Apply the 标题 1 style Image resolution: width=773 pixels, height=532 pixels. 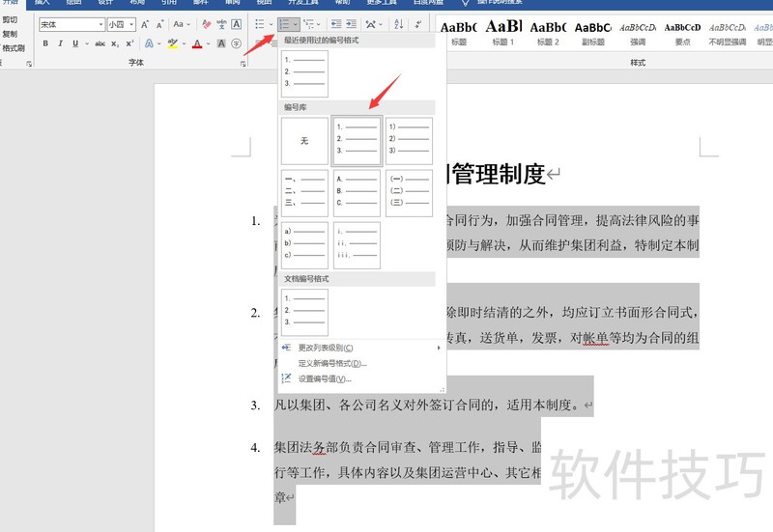[x=502, y=31]
